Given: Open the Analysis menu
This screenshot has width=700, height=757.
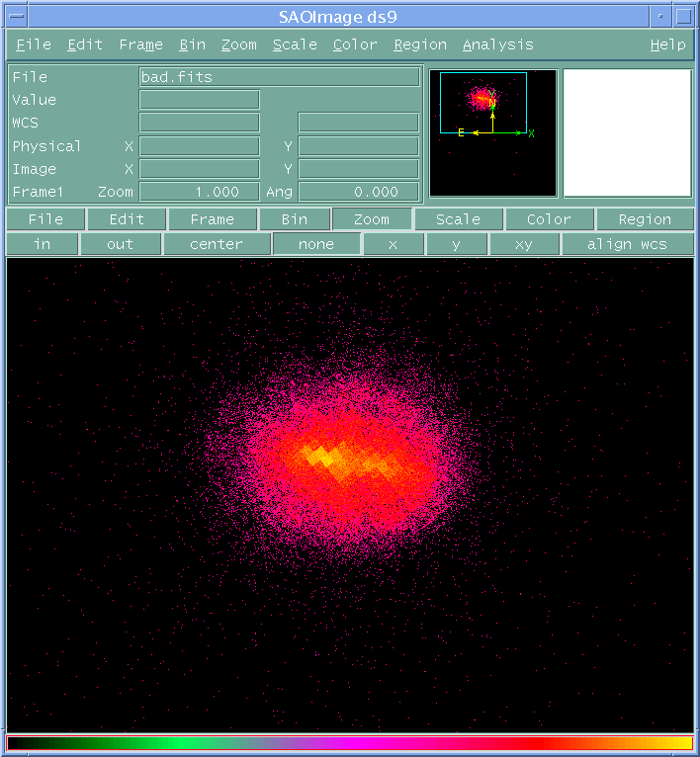Looking at the screenshot, I should 498,44.
